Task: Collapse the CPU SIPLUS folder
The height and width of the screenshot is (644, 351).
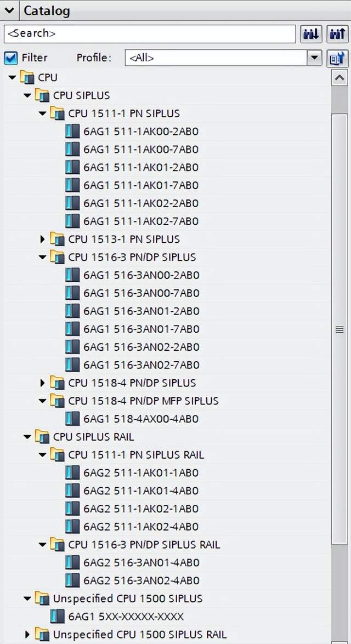Action: [x=27, y=96]
